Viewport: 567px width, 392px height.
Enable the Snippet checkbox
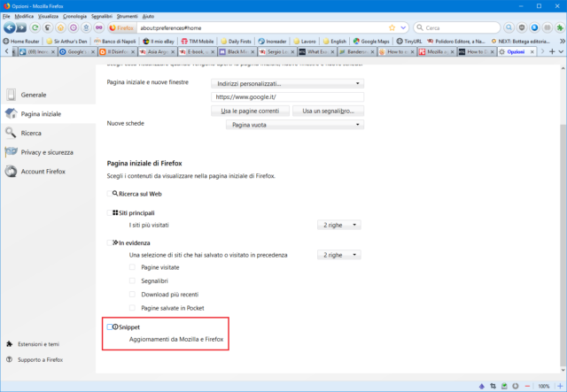point(110,327)
